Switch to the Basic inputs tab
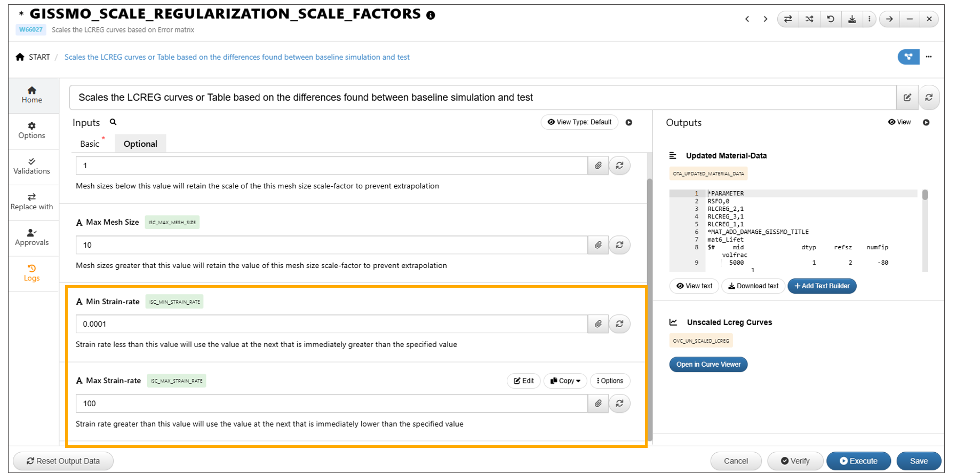 pyautogui.click(x=90, y=144)
